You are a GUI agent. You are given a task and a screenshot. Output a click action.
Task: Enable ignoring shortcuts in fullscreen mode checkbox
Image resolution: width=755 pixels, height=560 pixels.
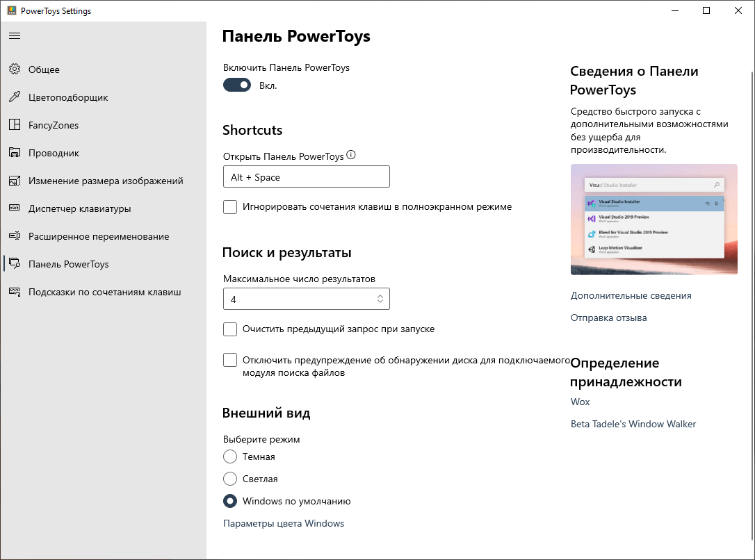coord(230,207)
